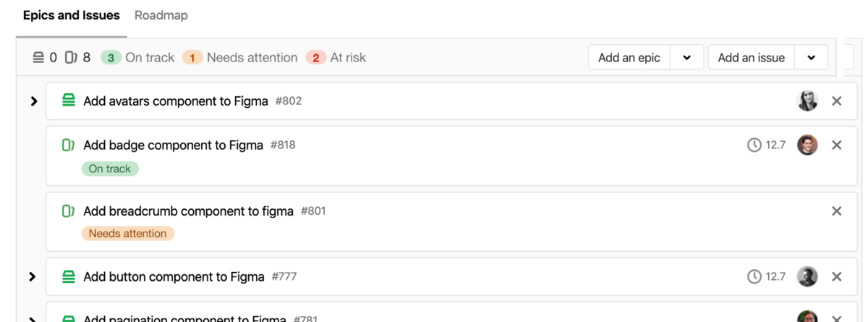Click the Add an epic button

click(629, 58)
